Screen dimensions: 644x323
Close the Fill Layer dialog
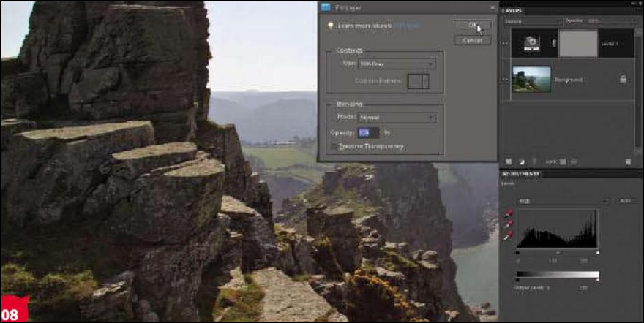pos(493,7)
